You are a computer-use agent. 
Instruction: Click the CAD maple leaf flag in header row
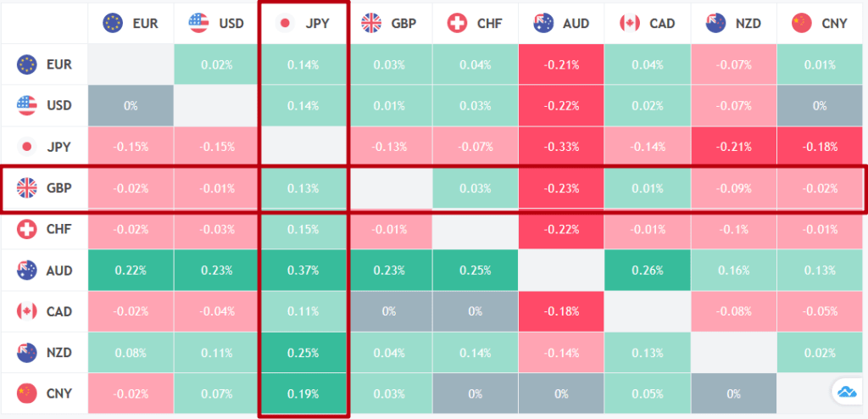[630, 23]
